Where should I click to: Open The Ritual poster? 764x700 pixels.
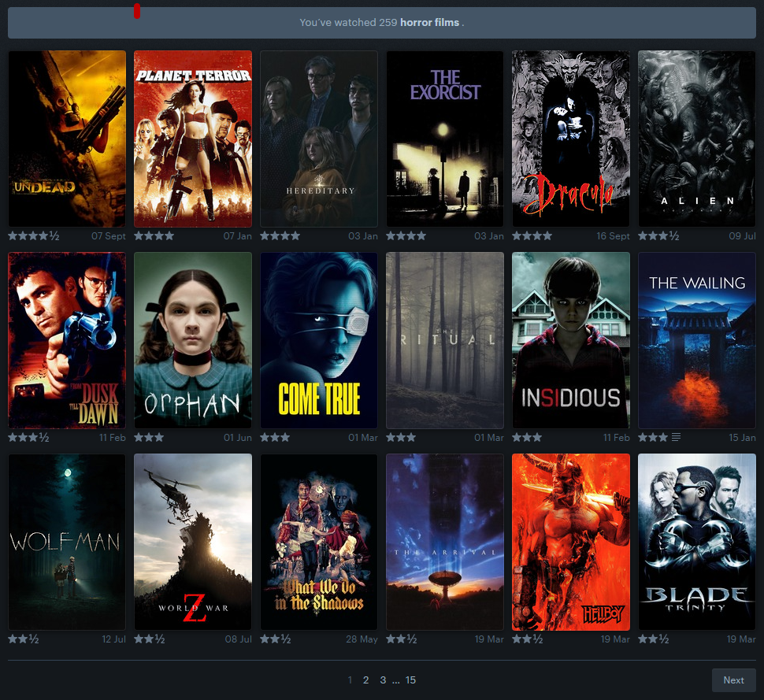tap(445, 340)
